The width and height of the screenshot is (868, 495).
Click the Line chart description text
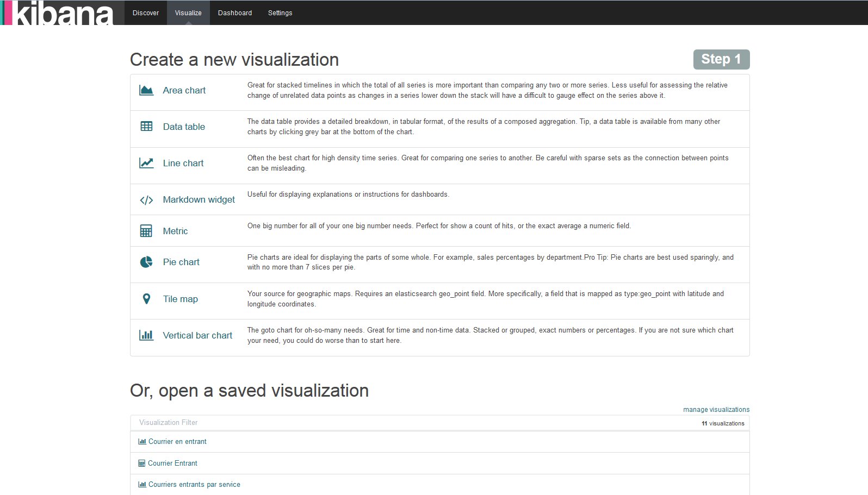coord(488,163)
